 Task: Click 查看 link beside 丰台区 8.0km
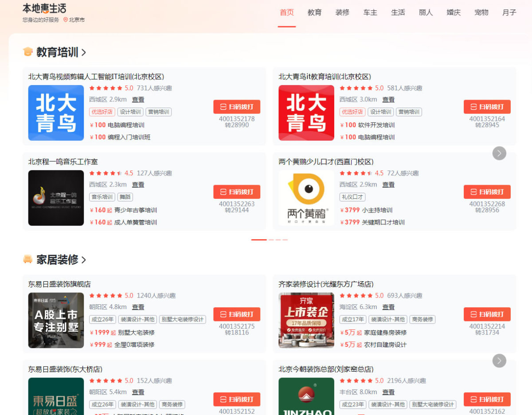click(x=388, y=392)
